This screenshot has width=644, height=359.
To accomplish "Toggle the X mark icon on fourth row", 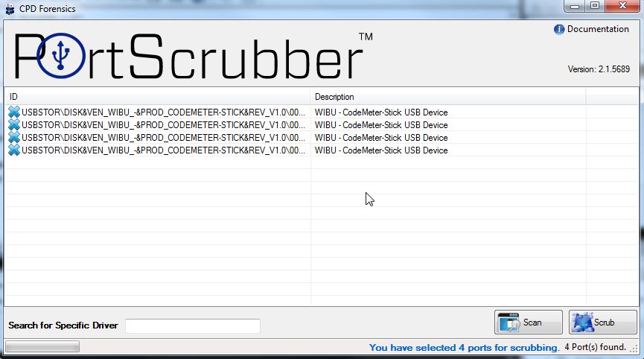I will tap(14, 150).
